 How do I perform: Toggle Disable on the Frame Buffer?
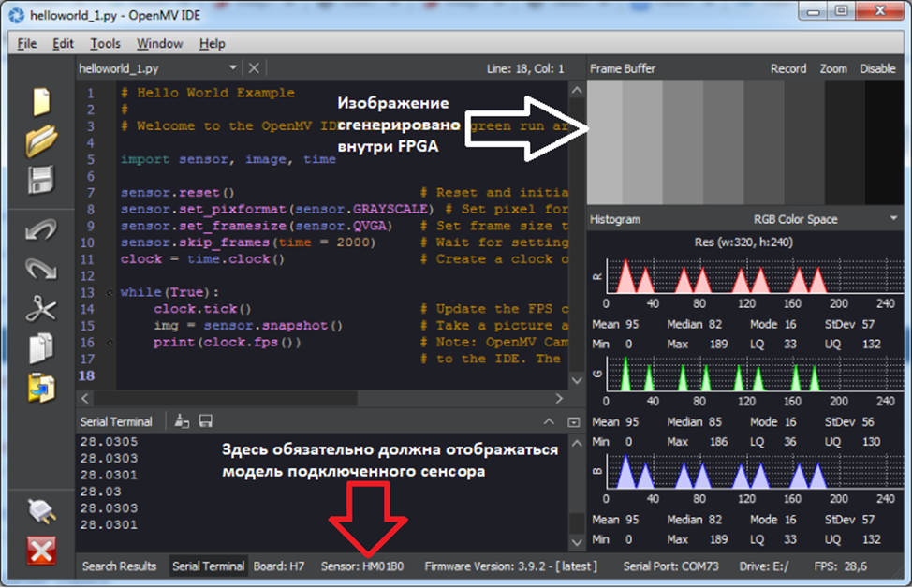click(877, 68)
